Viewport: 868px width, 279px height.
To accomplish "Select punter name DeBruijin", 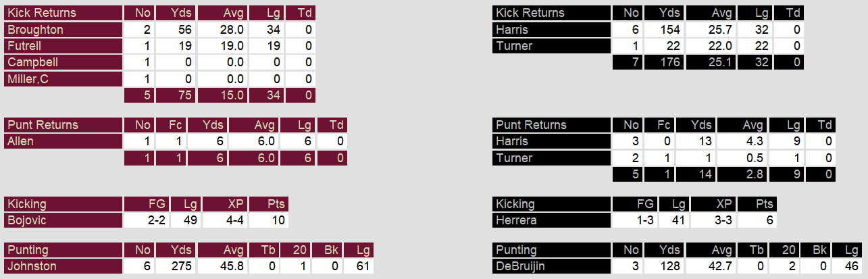I will tap(552, 266).
